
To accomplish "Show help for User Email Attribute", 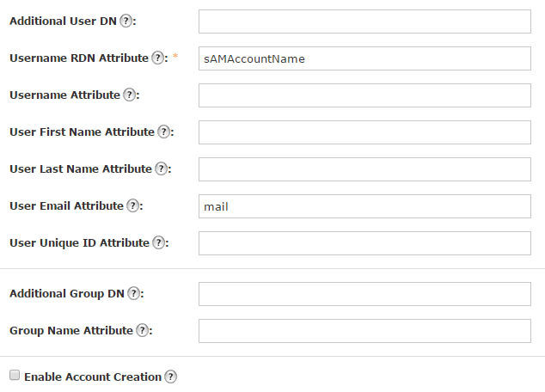I will (132, 205).
